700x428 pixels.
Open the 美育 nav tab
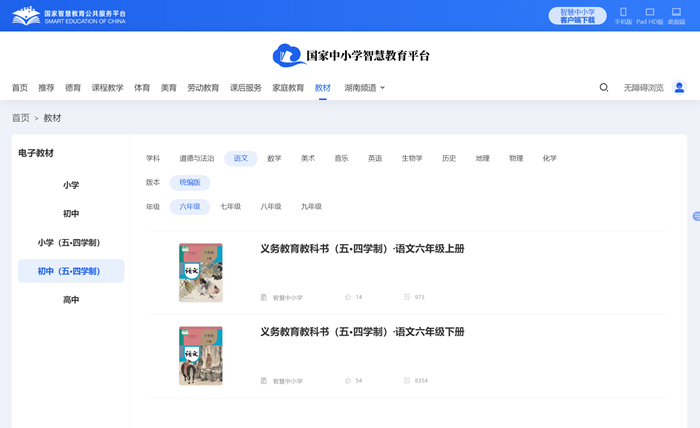pyautogui.click(x=168, y=87)
